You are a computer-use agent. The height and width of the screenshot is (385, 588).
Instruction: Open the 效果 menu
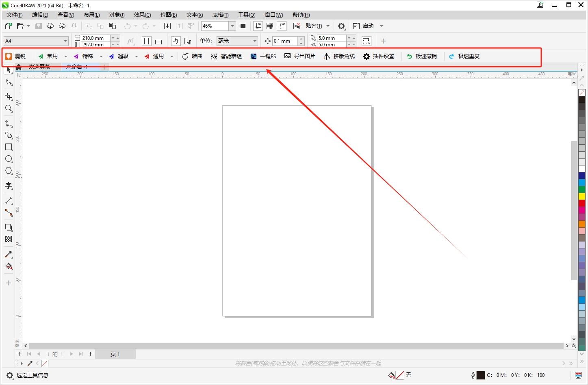142,15
